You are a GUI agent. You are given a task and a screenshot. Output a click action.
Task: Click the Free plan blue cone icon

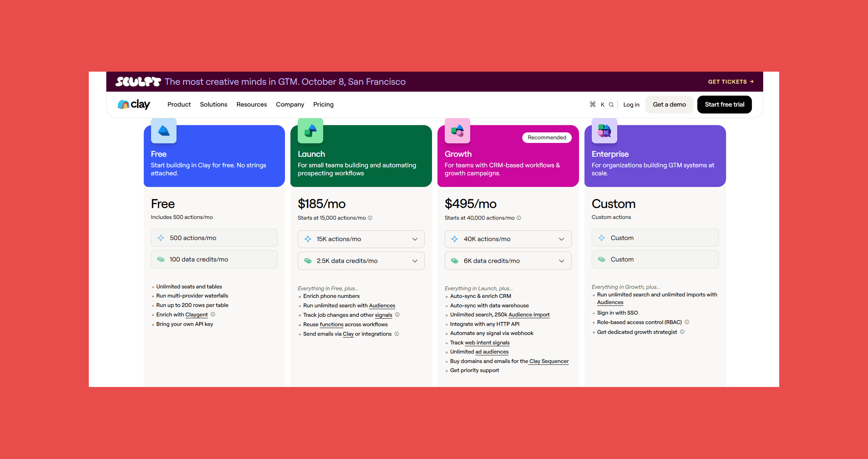click(164, 131)
